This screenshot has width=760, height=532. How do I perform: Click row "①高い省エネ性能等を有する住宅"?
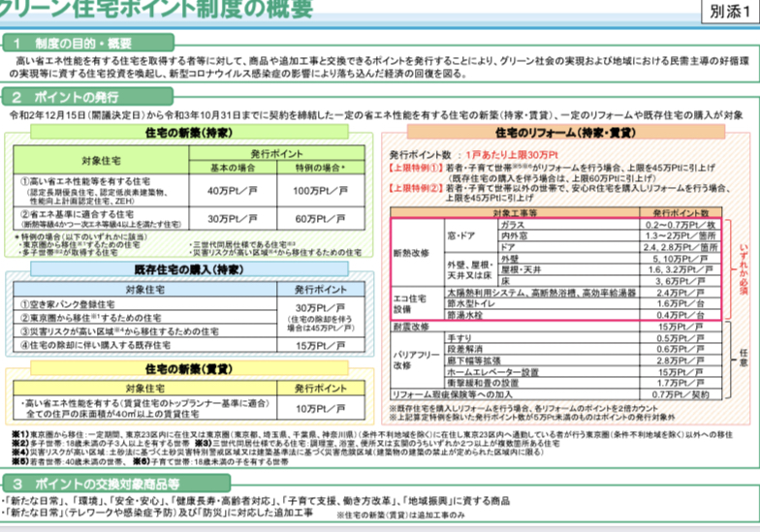point(101,191)
